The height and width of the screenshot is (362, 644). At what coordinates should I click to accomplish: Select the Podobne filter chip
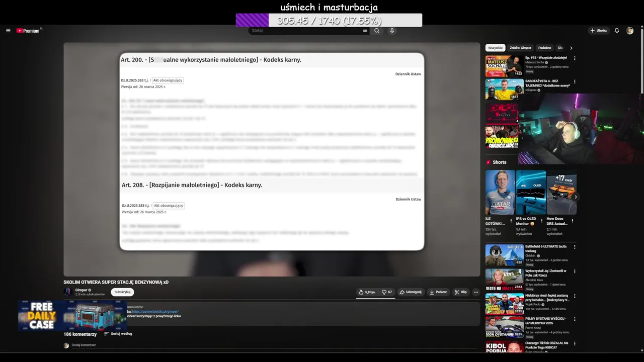(x=544, y=48)
